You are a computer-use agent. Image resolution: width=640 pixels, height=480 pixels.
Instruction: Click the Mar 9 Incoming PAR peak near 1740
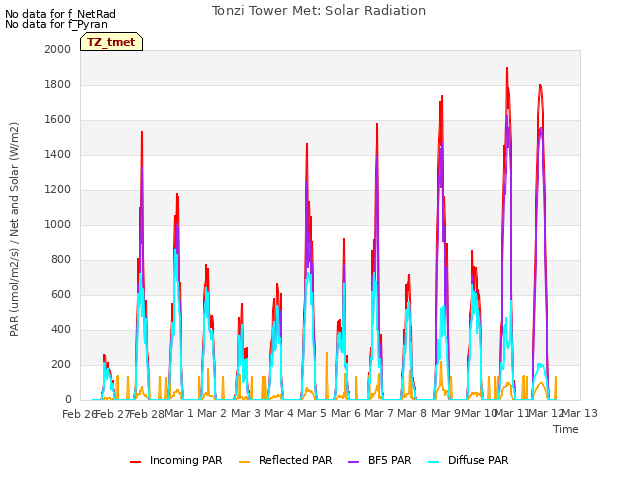442,97
